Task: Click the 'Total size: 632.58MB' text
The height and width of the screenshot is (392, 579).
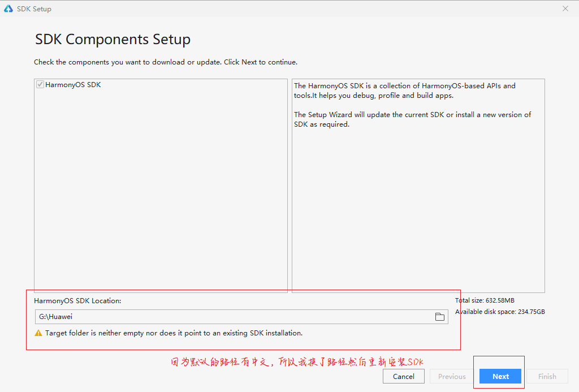Action: point(485,300)
